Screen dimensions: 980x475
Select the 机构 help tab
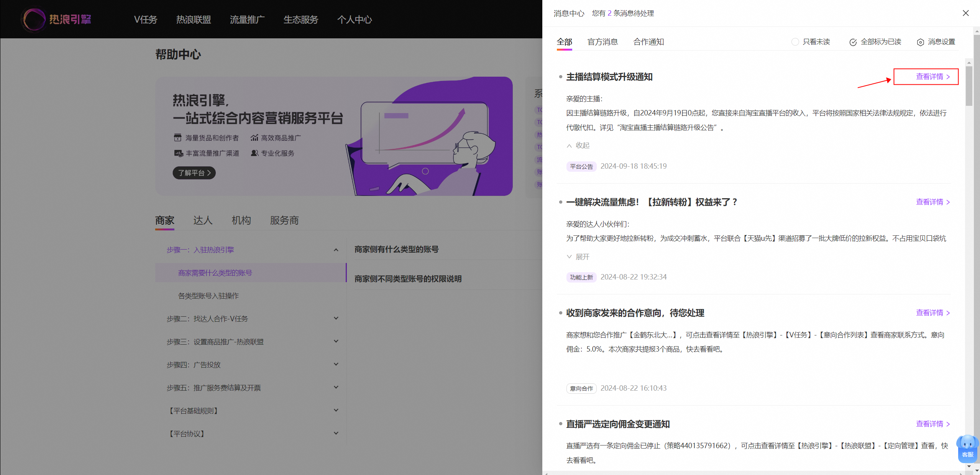(x=241, y=220)
